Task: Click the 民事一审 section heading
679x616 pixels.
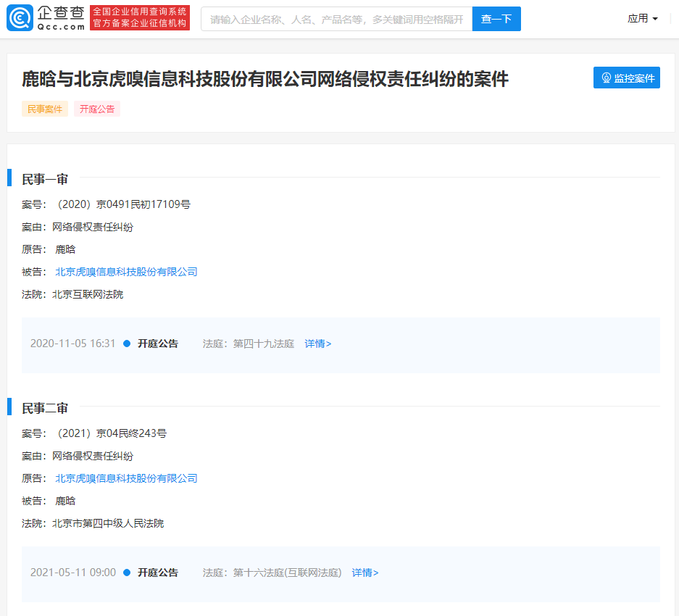Action: pos(45,179)
